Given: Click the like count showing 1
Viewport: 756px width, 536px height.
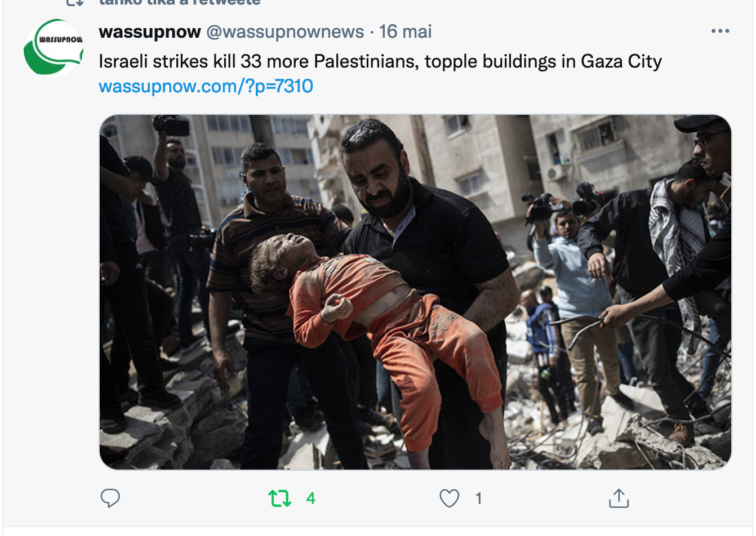Looking at the screenshot, I should (478, 498).
